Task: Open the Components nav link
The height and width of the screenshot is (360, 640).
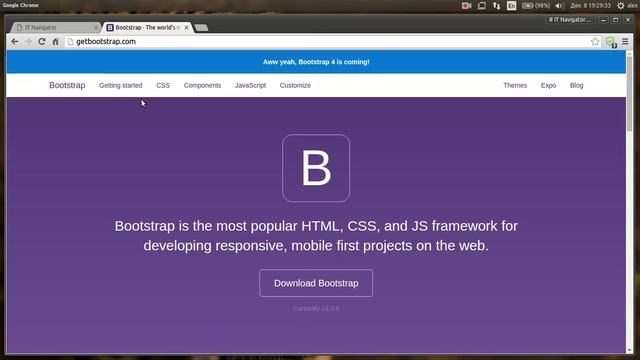Action: (202, 85)
